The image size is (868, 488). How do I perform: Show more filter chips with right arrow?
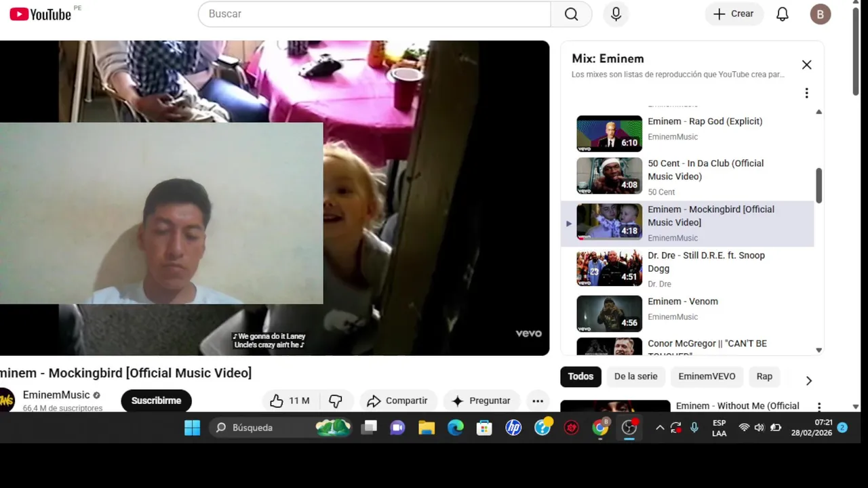click(808, 381)
